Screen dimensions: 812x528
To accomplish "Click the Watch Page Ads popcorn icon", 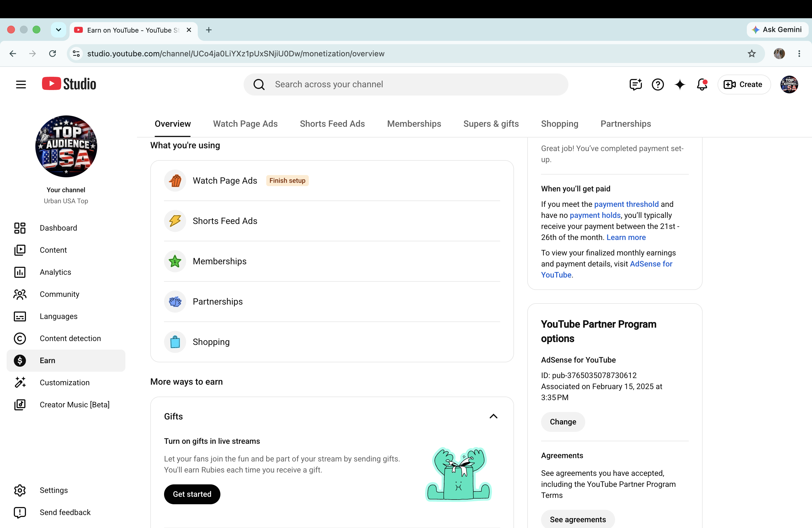I will (175, 180).
